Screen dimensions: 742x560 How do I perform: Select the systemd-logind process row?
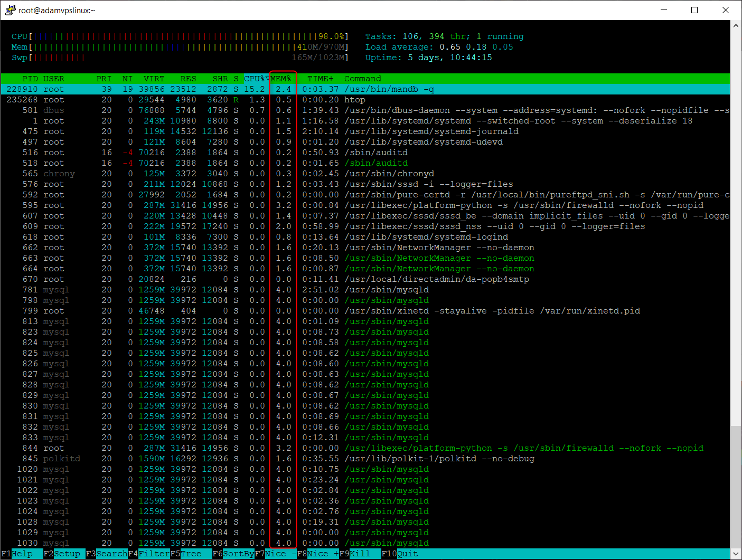point(365,237)
